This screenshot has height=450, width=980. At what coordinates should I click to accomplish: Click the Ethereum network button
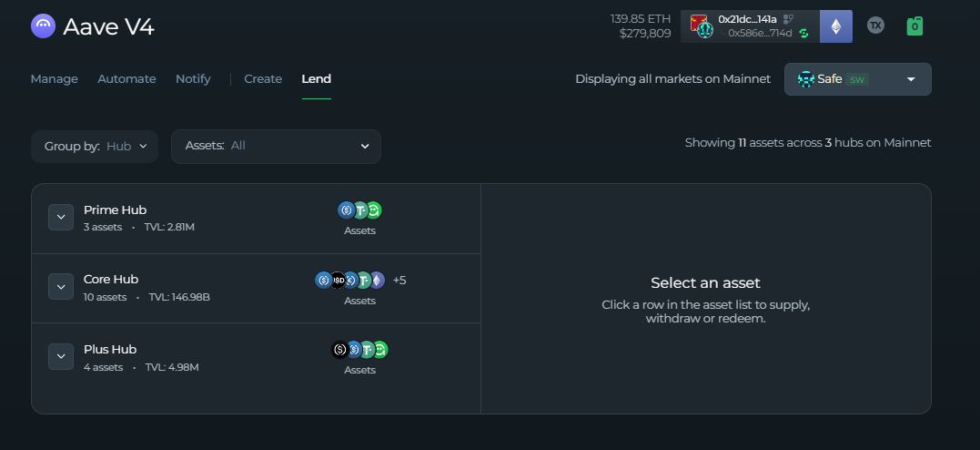[x=835, y=26]
